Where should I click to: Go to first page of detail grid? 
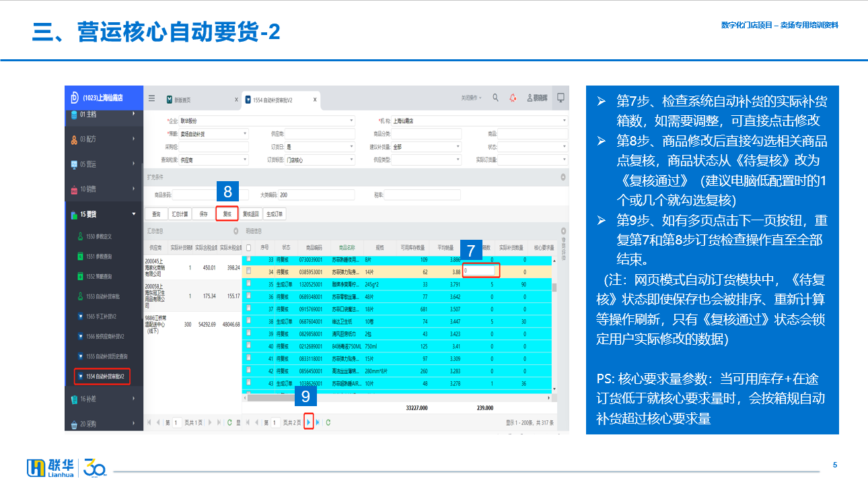point(248,422)
